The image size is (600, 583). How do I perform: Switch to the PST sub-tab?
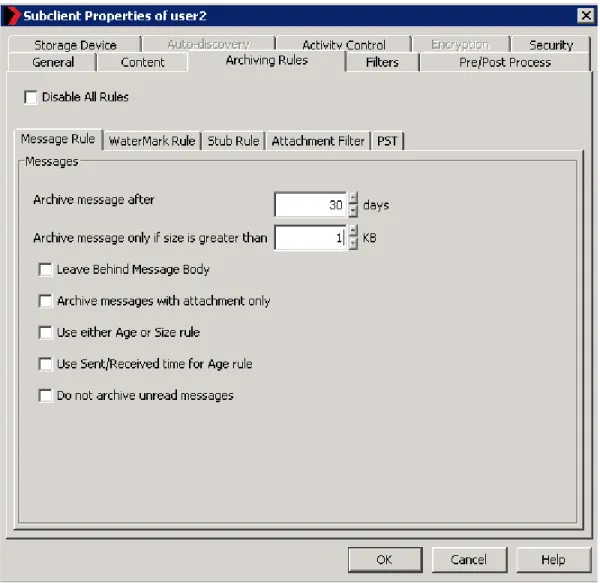click(387, 141)
